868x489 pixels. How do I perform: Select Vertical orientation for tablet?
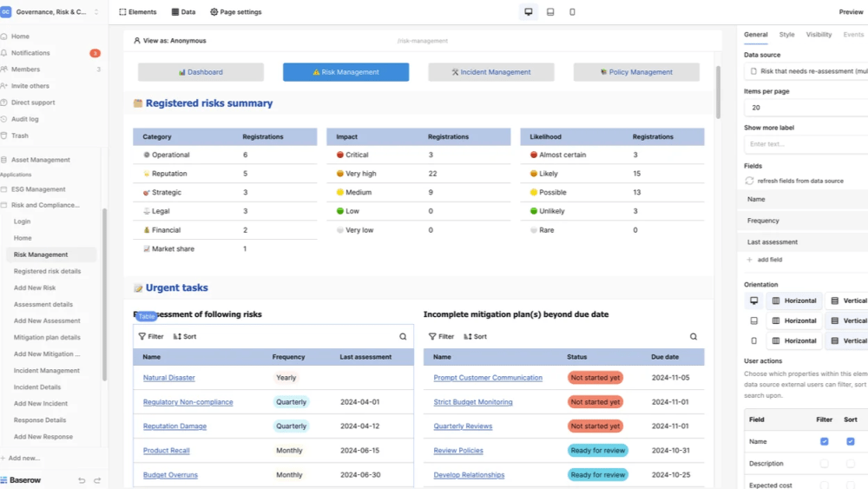pyautogui.click(x=848, y=320)
